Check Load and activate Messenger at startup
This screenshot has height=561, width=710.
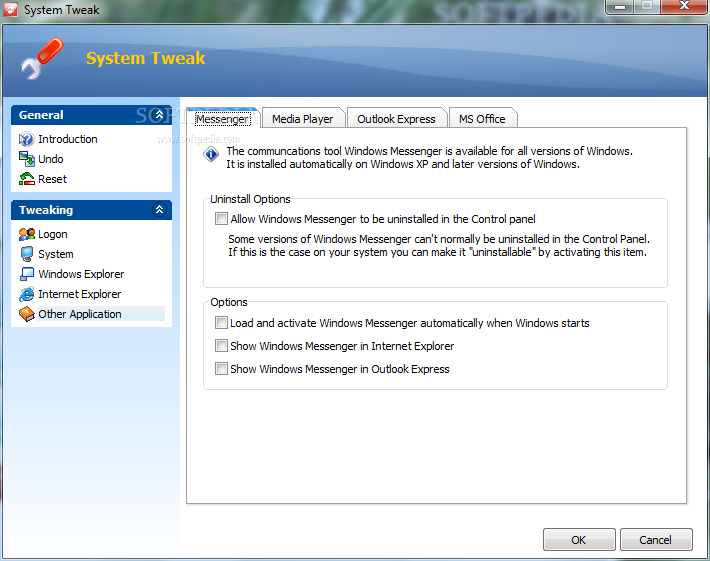(221, 323)
